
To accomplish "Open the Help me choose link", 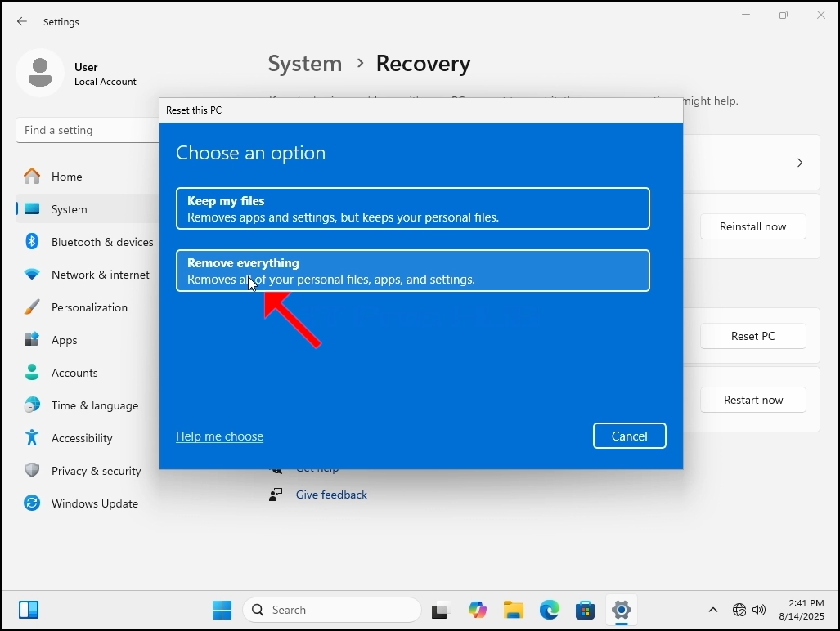I will point(220,436).
